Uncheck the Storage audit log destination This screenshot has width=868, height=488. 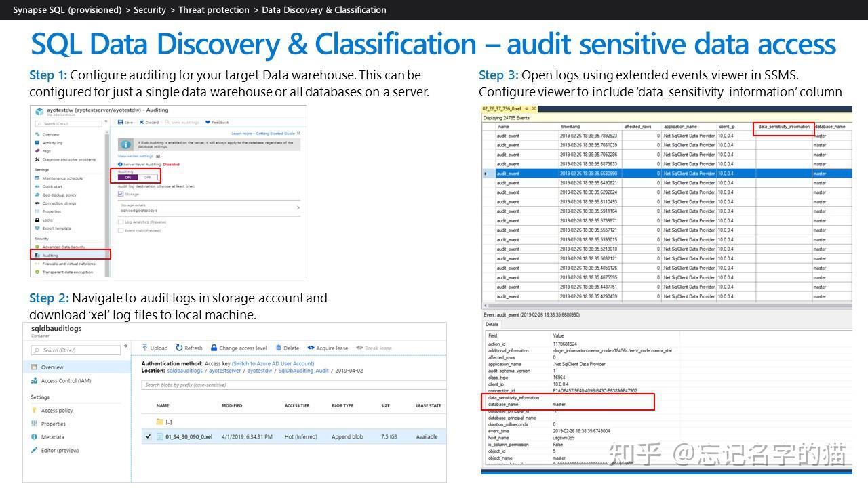122,194
